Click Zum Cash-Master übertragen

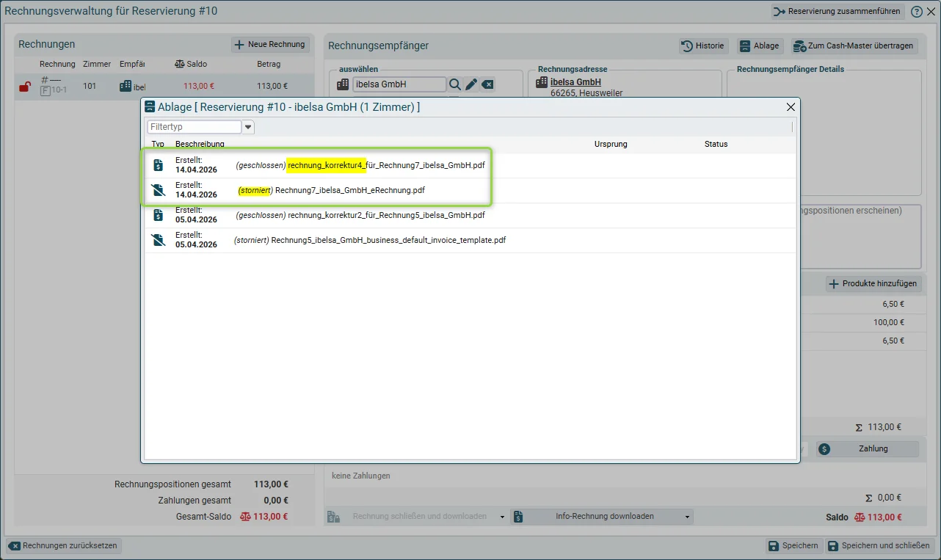(854, 46)
